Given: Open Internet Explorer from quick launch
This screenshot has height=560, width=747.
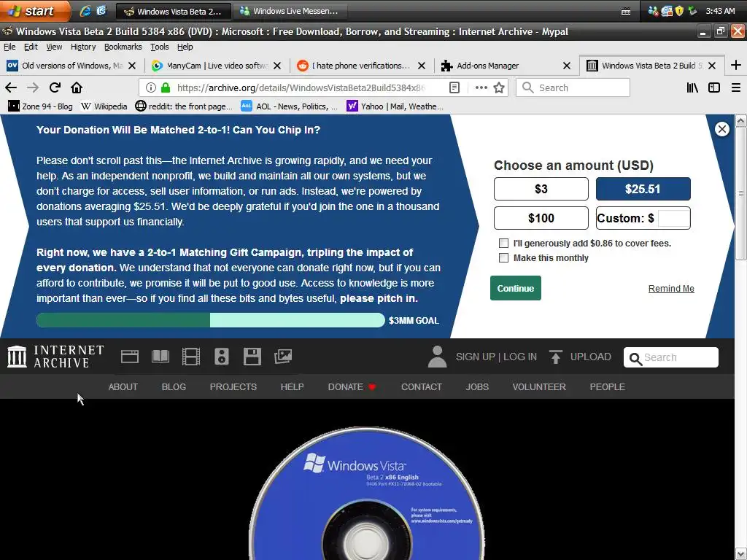Looking at the screenshot, I should [x=85, y=11].
